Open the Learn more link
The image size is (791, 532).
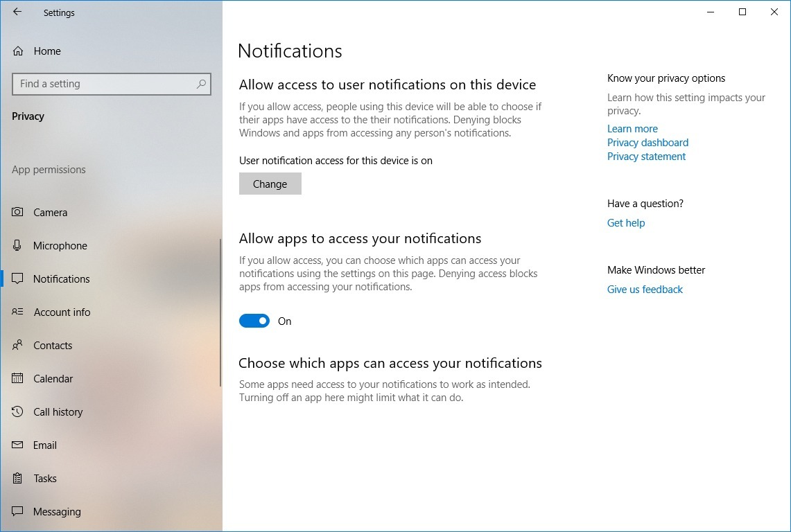632,129
